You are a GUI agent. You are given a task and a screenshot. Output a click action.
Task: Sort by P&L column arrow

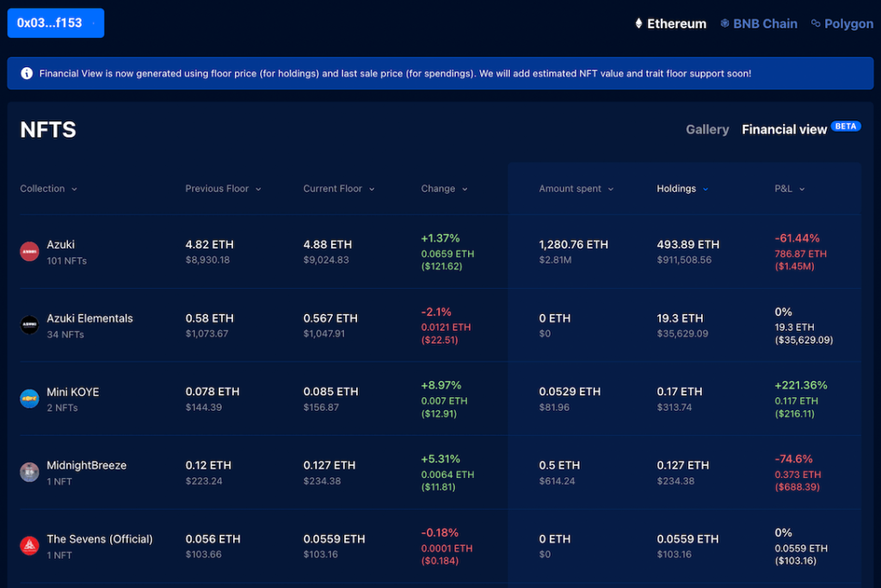tap(802, 189)
